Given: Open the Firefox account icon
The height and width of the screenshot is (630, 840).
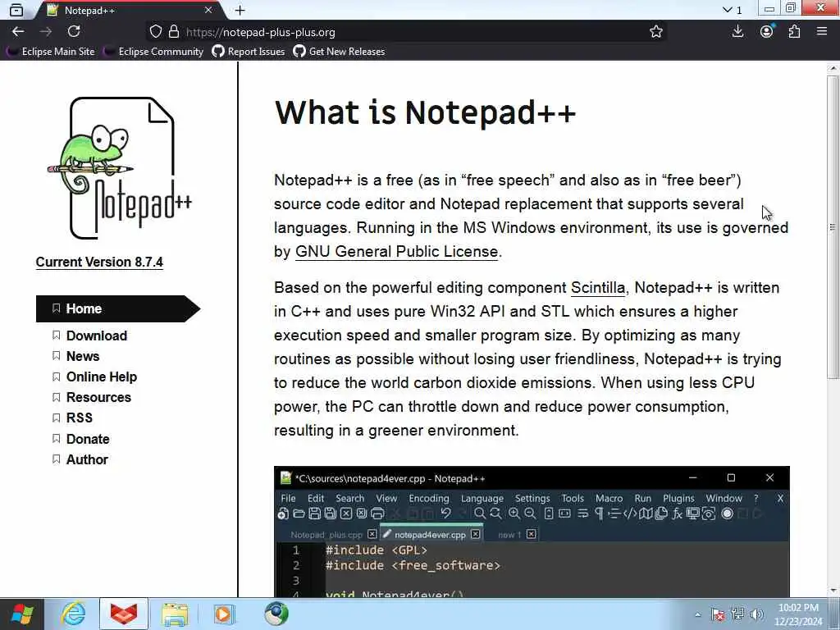Looking at the screenshot, I should point(767,32).
